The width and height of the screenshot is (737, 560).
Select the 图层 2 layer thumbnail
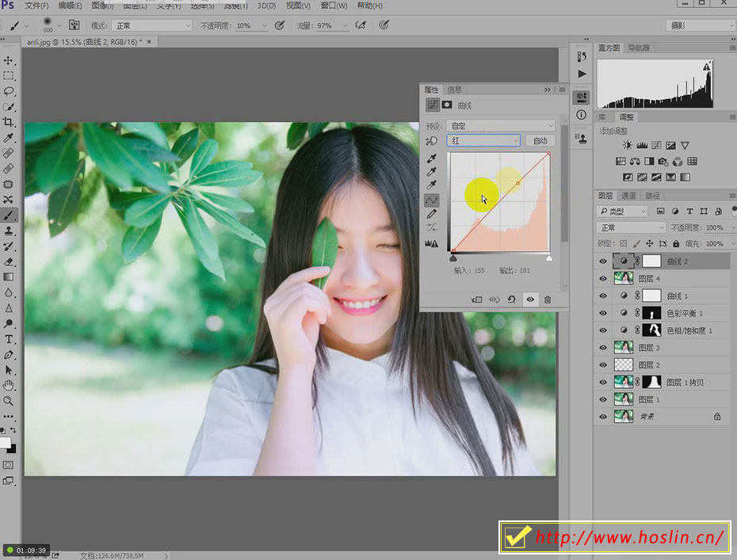point(624,364)
